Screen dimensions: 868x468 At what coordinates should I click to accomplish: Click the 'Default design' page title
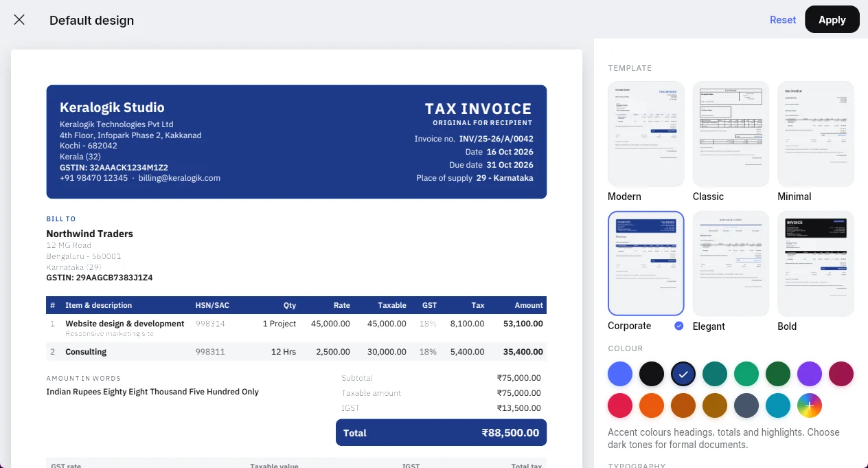point(92,21)
